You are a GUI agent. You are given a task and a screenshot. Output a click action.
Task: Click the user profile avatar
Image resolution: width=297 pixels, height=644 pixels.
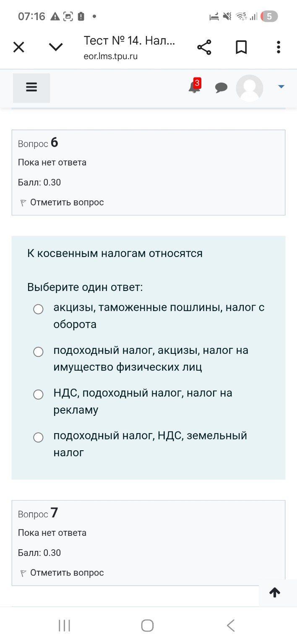[x=249, y=88]
